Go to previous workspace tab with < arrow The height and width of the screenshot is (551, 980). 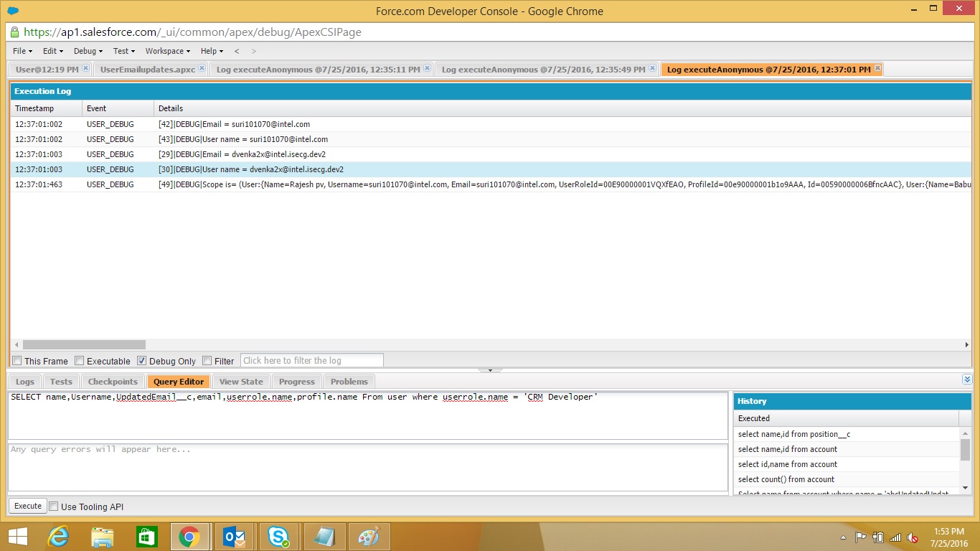(x=237, y=51)
